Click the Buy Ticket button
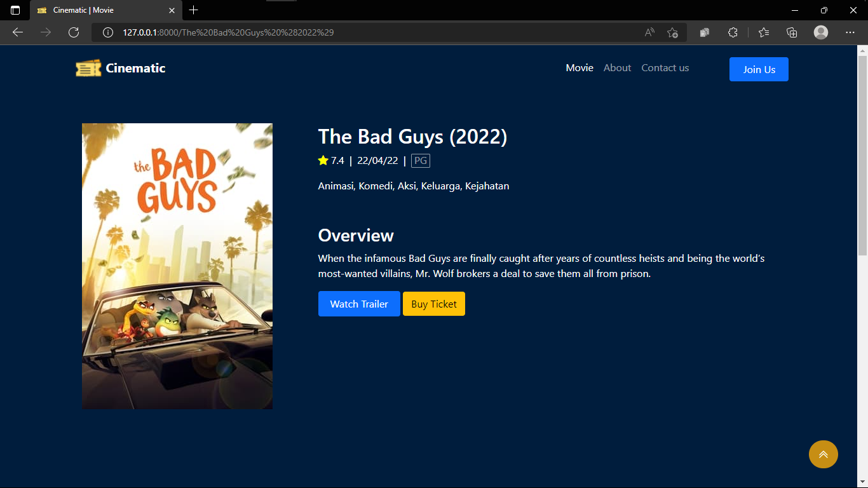The image size is (868, 488). pos(434,304)
